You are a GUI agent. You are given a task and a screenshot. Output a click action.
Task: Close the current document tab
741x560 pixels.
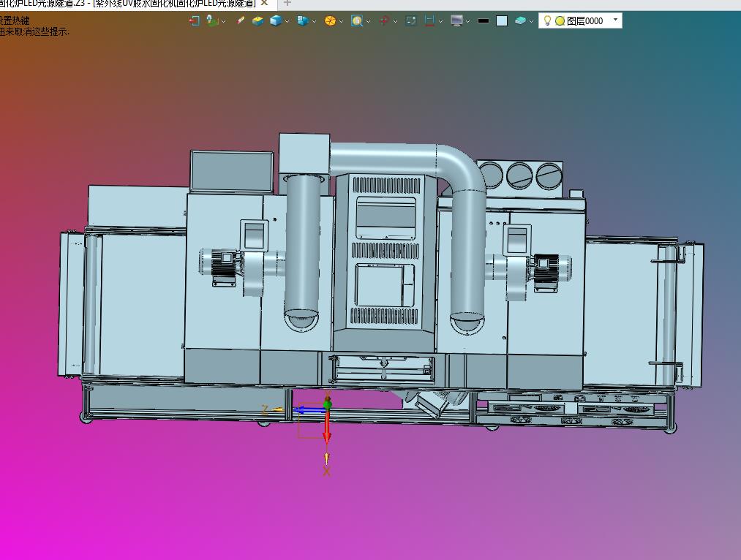264,4
